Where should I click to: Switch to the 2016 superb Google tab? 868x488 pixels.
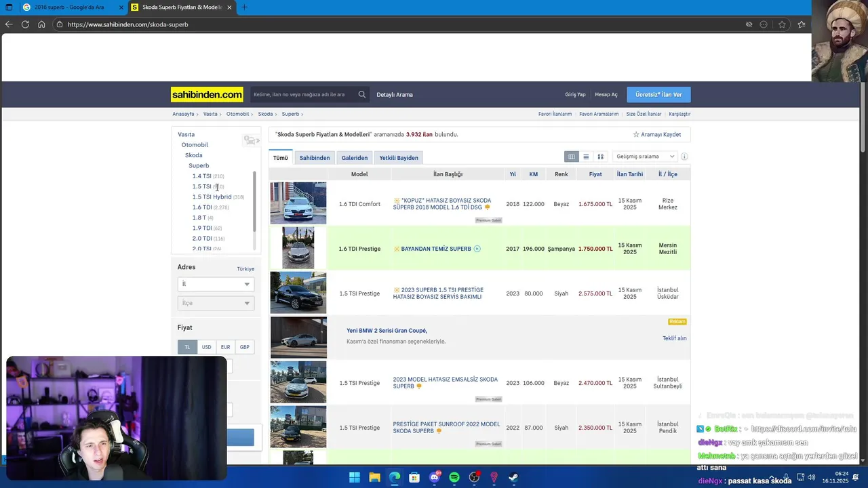pos(69,7)
